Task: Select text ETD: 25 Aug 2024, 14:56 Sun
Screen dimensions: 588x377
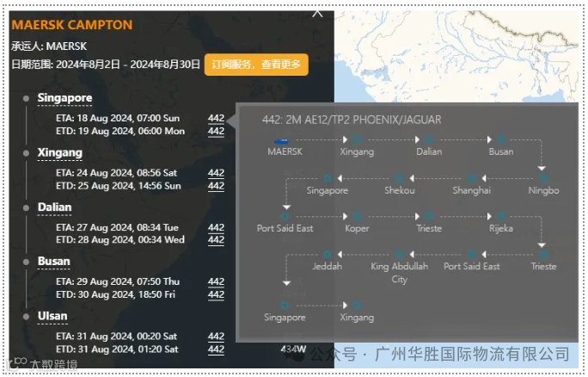Action: tap(119, 186)
